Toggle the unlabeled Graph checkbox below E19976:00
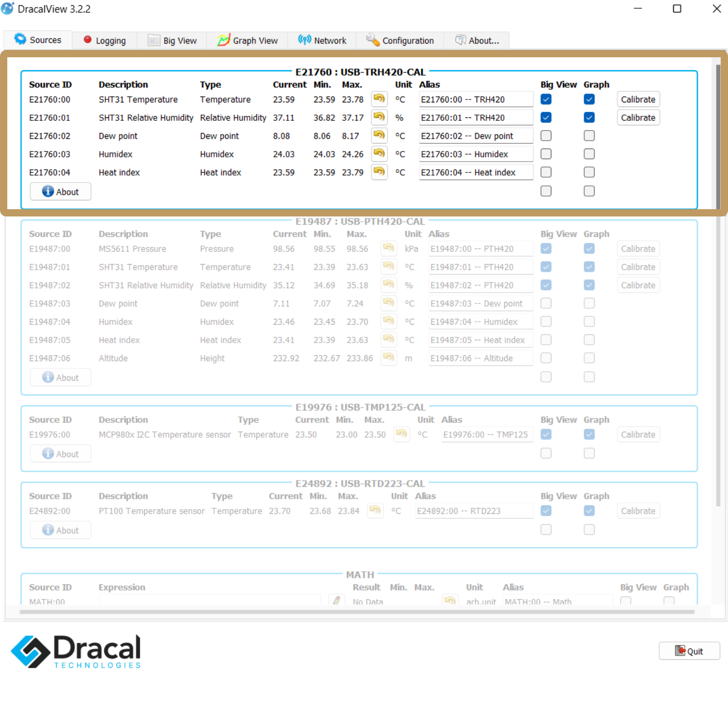Image resolution: width=728 pixels, height=728 pixels. 589,453
